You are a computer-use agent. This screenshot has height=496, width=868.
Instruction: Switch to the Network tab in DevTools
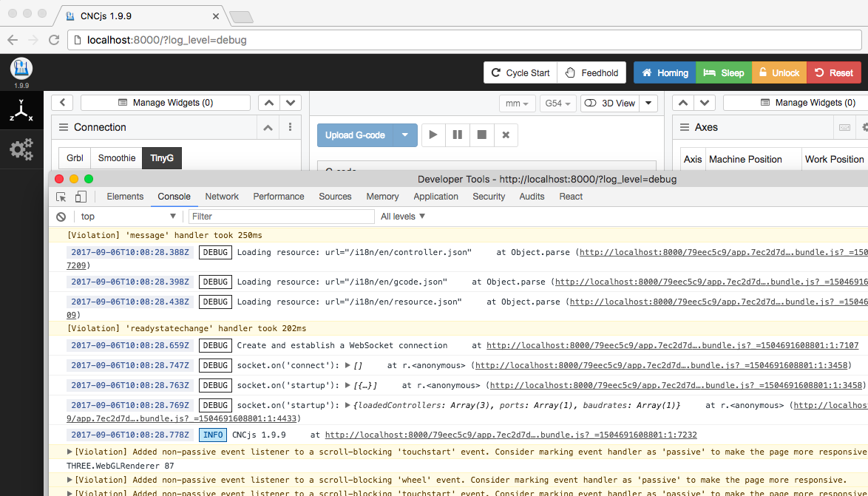pyautogui.click(x=222, y=197)
